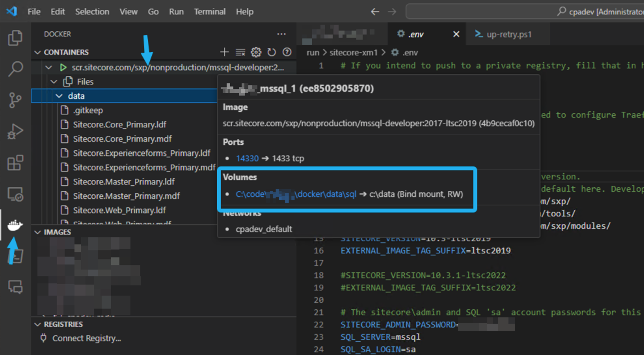Select Sitecore.Master_Primary.mdf file
This screenshot has height=355, width=644.
(126, 196)
